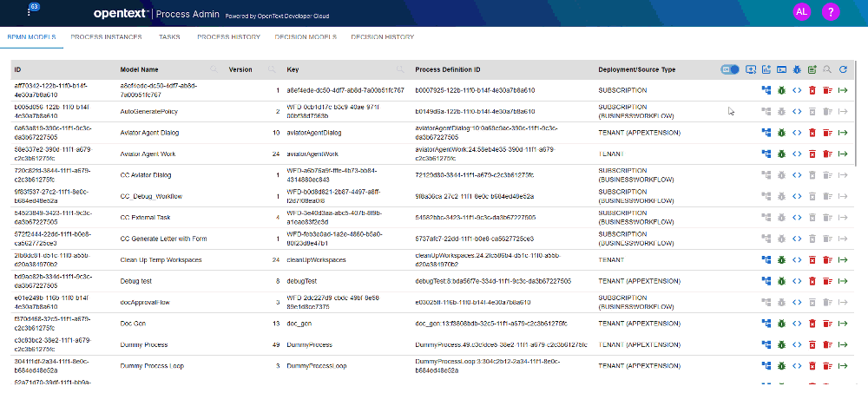Open the app launcher with 63 badge
The width and height of the screenshot is (868, 406).
(x=30, y=10)
